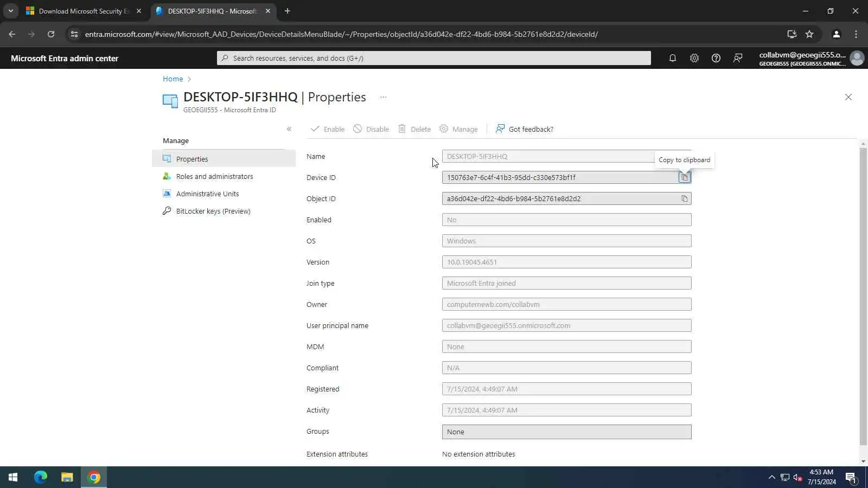Click the Join type field
Viewport: 868px width, 488px height.
click(x=567, y=283)
